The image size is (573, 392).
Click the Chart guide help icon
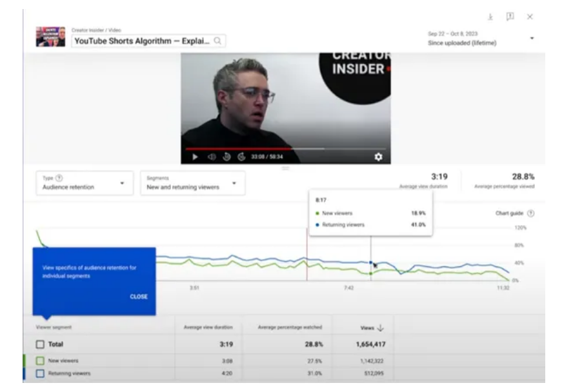pyautogui.click(x=530, y=213)
